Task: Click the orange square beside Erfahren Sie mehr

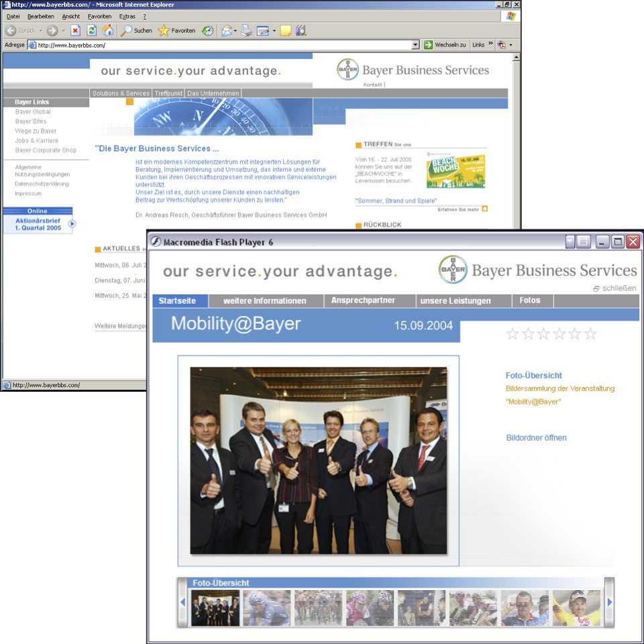Action: point(484,209)
